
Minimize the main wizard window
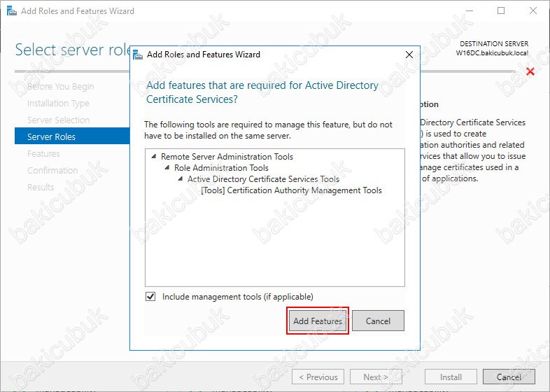tap(470, 11)
